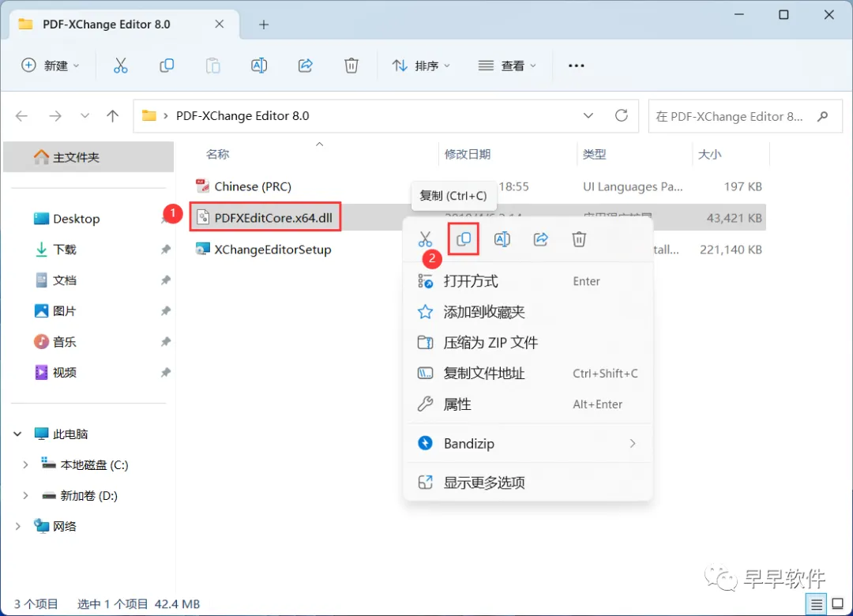Close the PDF-XChange Editor 8.0 tab

point(220,24)
